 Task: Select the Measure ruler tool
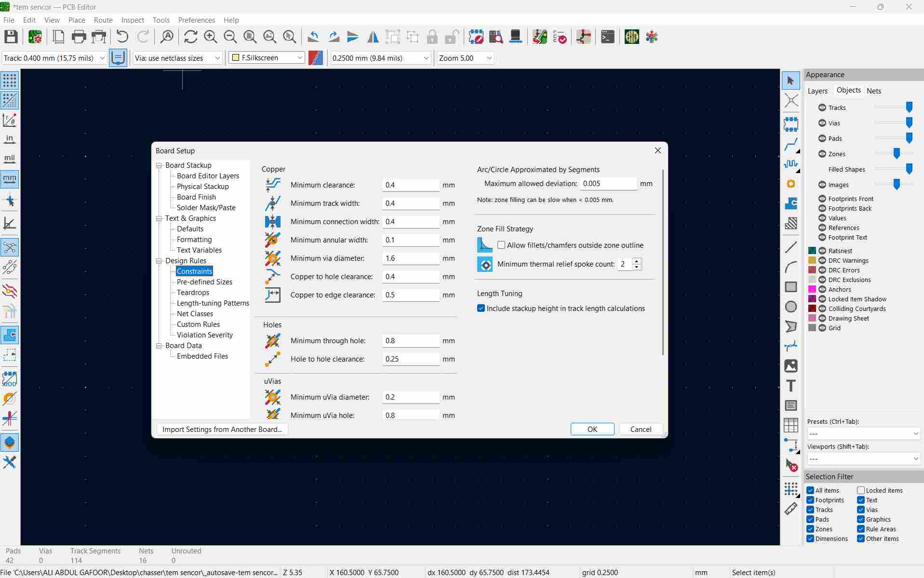pyautogui.click(x=790, y=509)
